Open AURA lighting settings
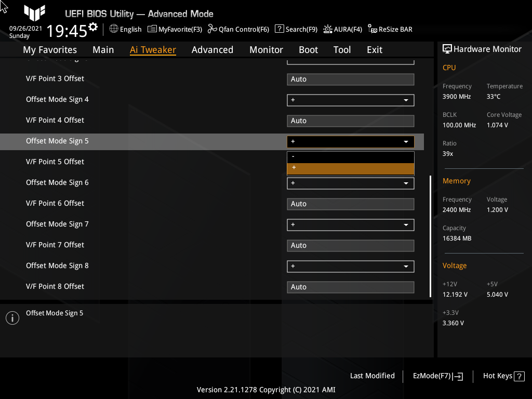This screenshot has width=532, height=399. pyautogui.click(x=342, y=29)
